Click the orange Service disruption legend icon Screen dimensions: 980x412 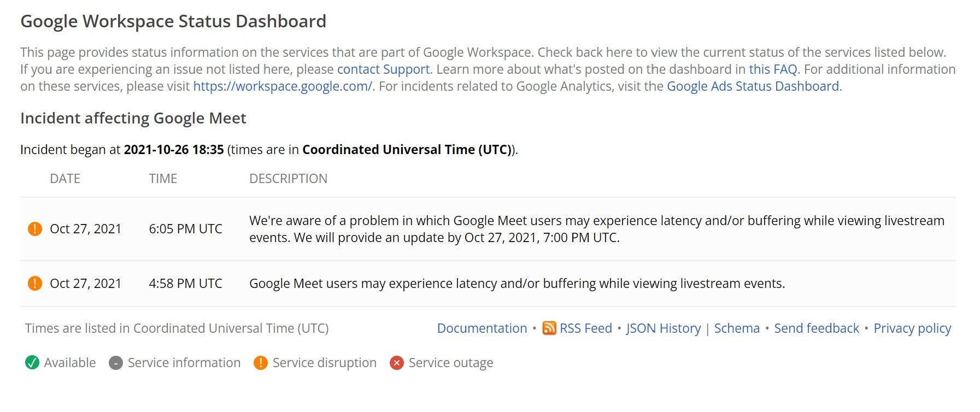261,362
